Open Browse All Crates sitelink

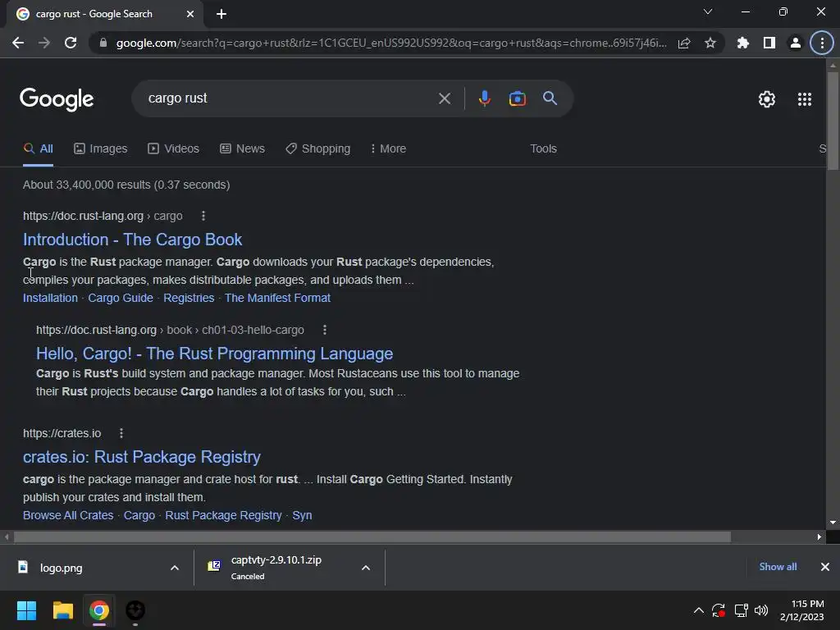click(68, 515)
